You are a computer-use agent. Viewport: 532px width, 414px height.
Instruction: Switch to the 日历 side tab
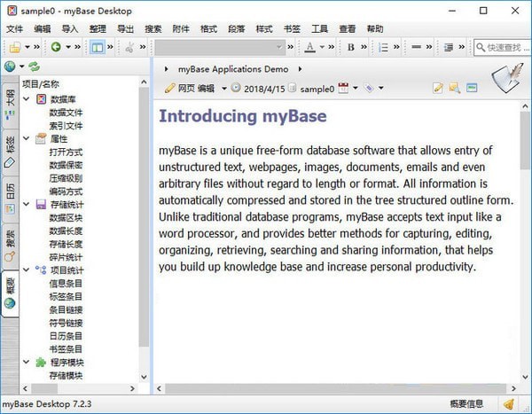pos(10,199)
